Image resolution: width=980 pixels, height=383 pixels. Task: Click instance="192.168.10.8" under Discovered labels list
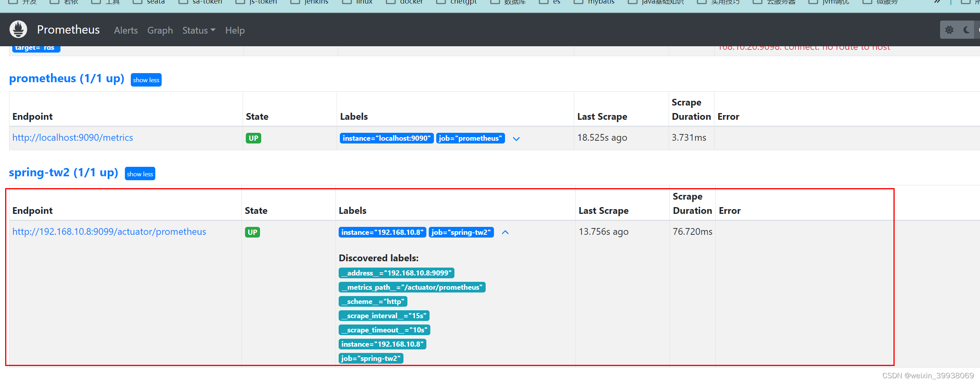click(x=382, y=344)
